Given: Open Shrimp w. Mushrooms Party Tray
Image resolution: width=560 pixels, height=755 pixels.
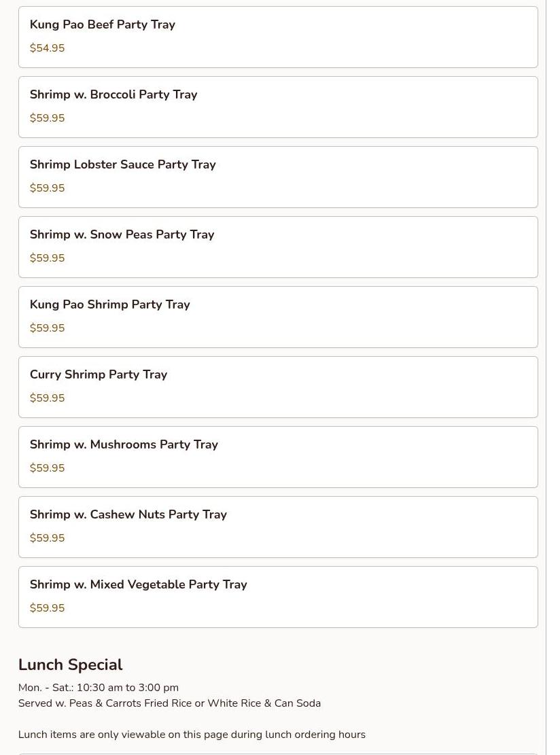Looking at the screenshot, I should click(x=124, y=444).
